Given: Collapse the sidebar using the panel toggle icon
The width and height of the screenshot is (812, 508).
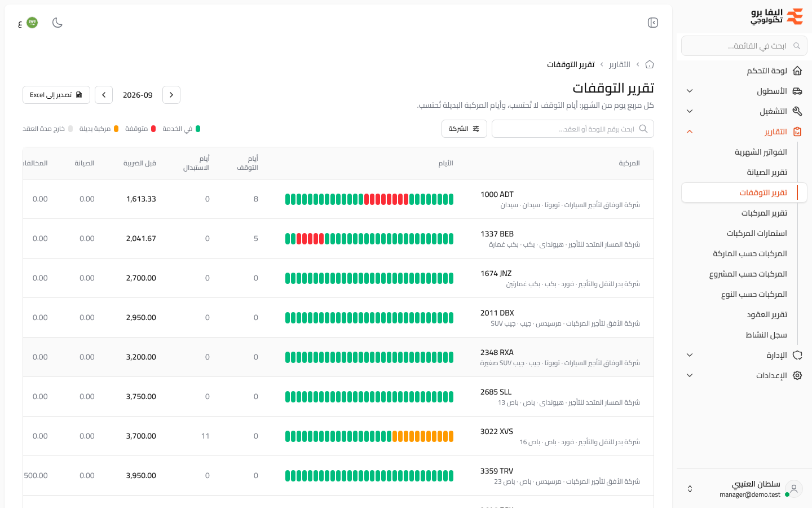Looking at the screenshot, I should [653, 23].
